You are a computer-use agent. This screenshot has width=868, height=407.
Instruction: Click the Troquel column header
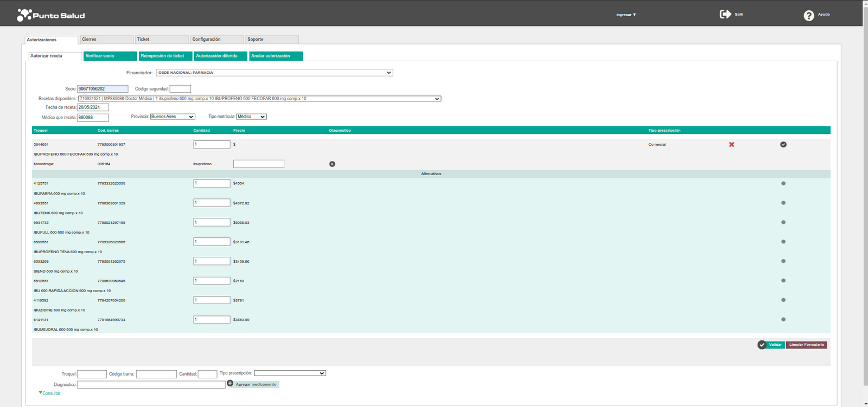[41, 131]
